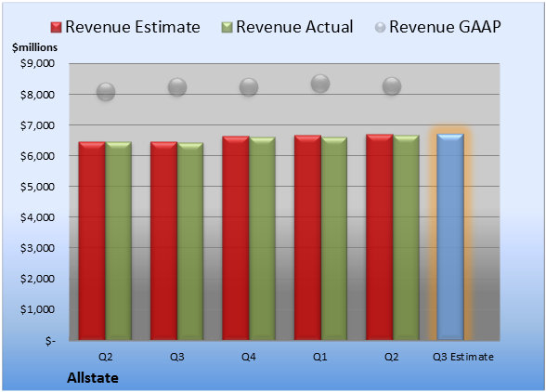Click the Q3 GAAP revenue sphere
Viewport: 546px width, 392px height.
click(x=177, y=87)
